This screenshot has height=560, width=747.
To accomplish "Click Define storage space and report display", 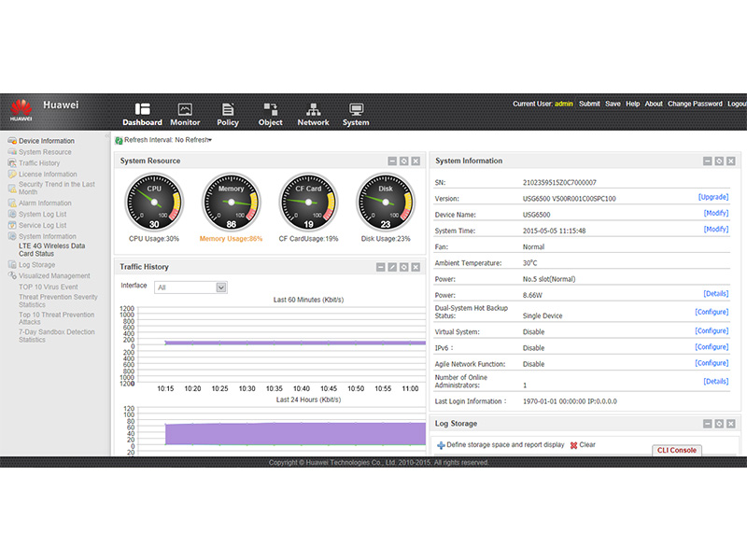I will pos(500,445).
